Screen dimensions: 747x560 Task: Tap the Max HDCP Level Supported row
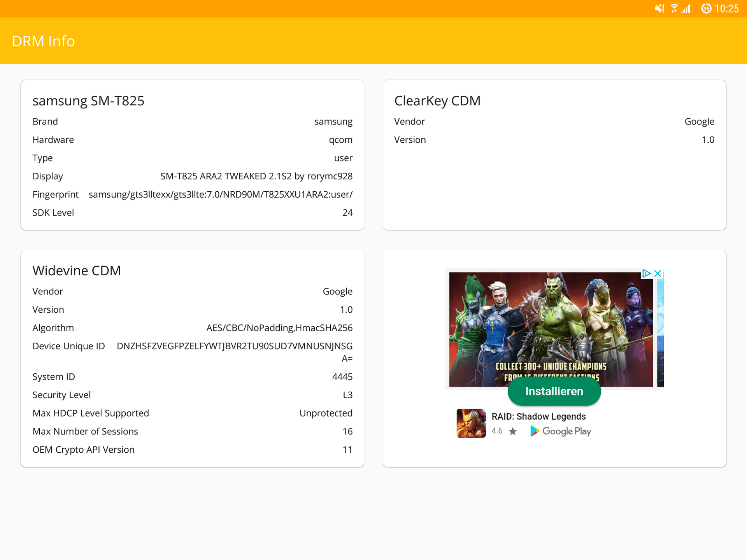tap(193, 413)
